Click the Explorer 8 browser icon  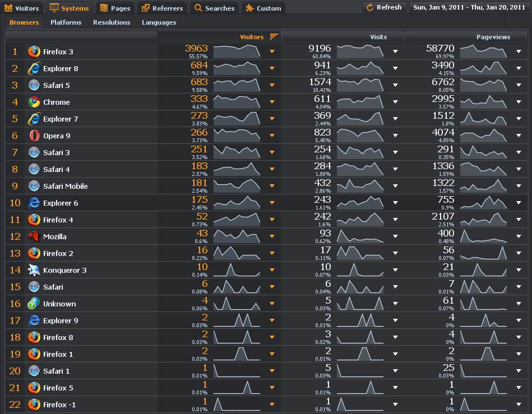(34, 68)
